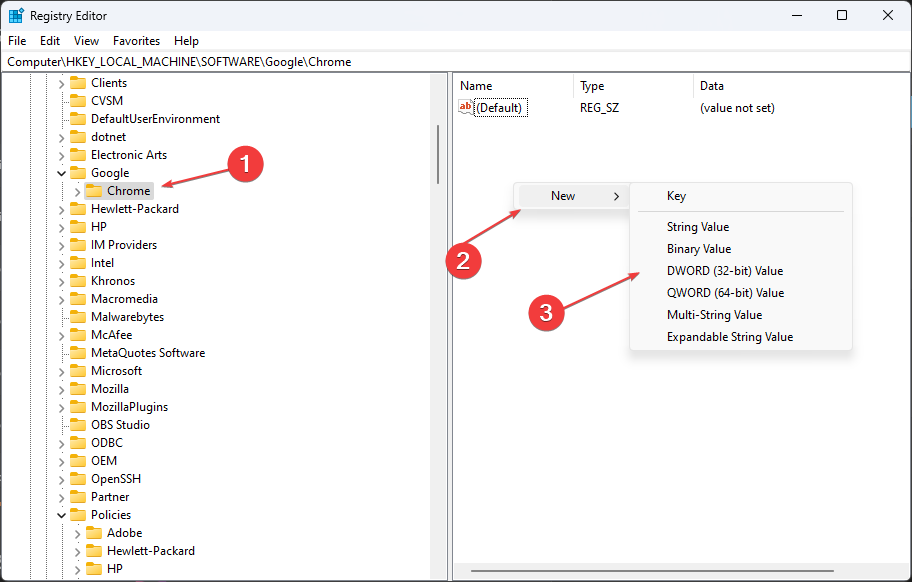912x582 pixels.
Task: Click the Registry Editor app icon in title bar
Action: coord(16,16)
